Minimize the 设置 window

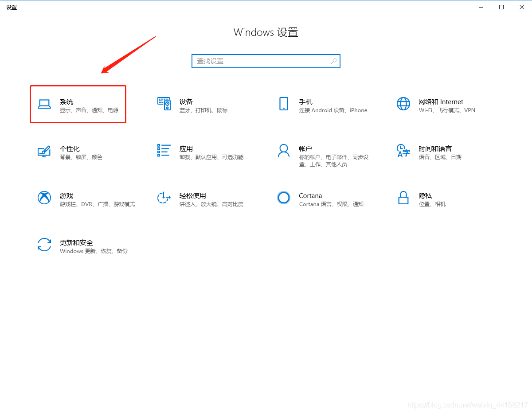481,7
